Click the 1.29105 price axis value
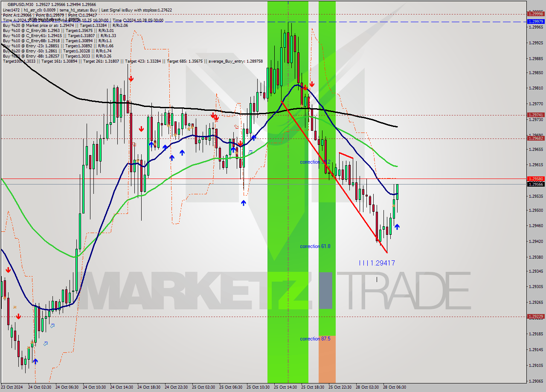Image resolution: width=546 pixels, height=392 pixels. tap(536, 366)
